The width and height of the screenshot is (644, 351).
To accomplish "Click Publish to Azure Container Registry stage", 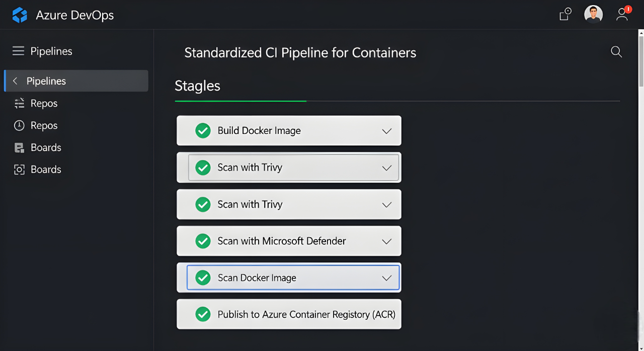I will click(x=289, y=314).
